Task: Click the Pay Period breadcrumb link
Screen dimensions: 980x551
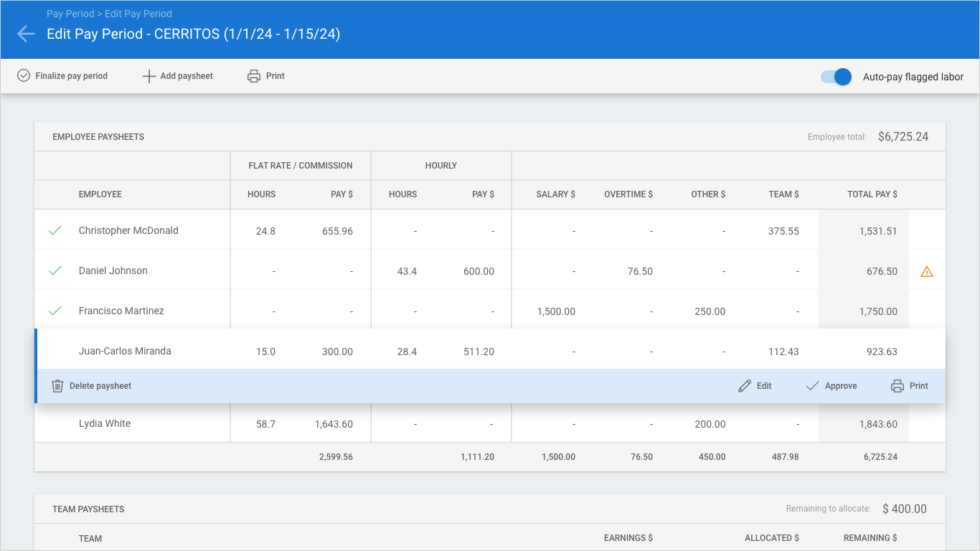Action: click(x=70, y=14)
